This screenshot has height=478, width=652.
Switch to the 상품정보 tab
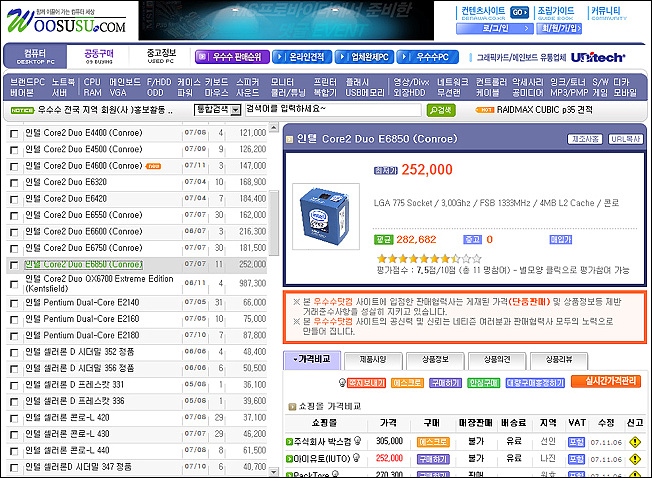(x=435, y=360)
